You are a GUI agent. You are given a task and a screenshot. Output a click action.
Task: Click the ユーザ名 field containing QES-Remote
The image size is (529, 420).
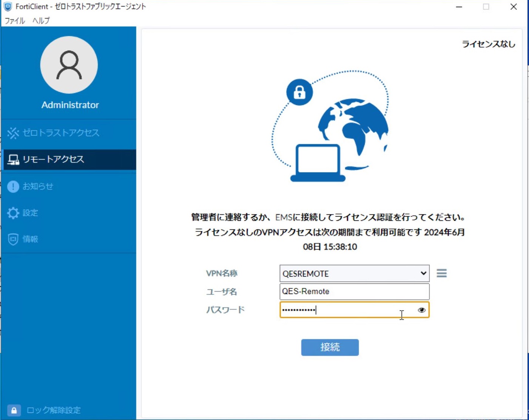tap(355, 291)
